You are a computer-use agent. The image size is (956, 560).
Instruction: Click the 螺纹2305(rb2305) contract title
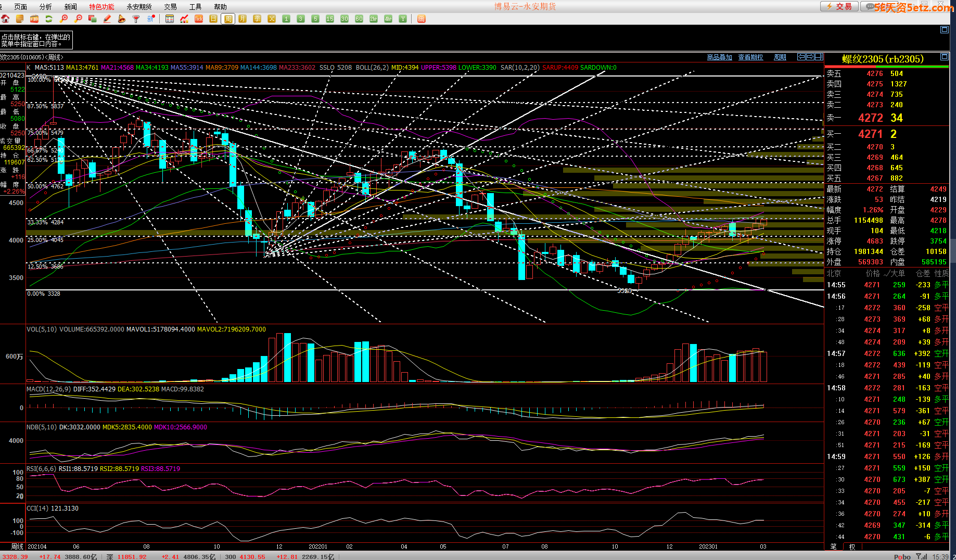click(883, 59)
